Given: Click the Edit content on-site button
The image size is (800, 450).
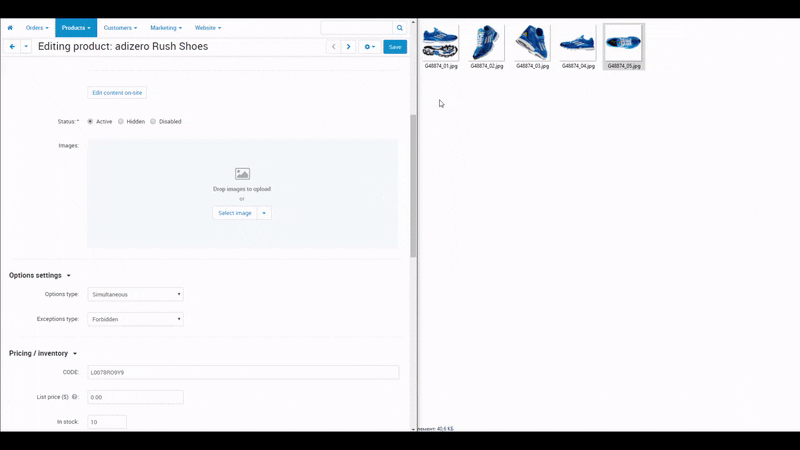Looking at the screenshot, I should pos(117,93).
